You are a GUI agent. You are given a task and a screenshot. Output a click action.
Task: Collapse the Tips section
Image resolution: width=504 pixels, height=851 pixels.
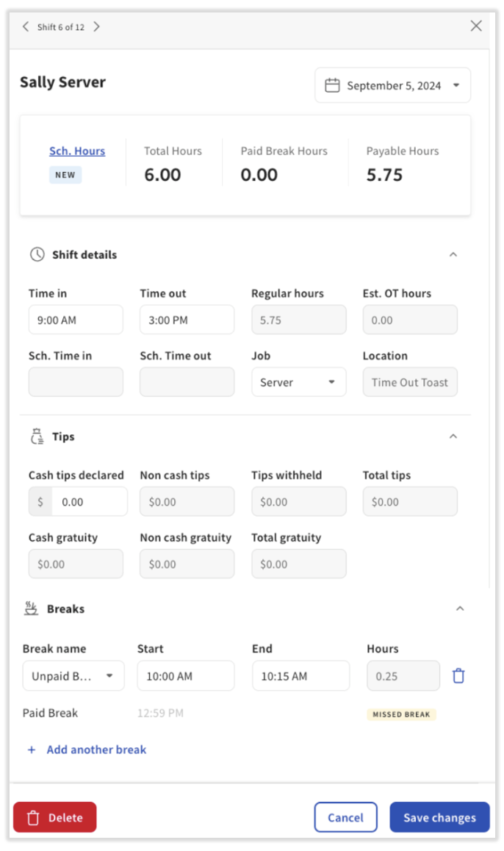[x=453, y=435]
